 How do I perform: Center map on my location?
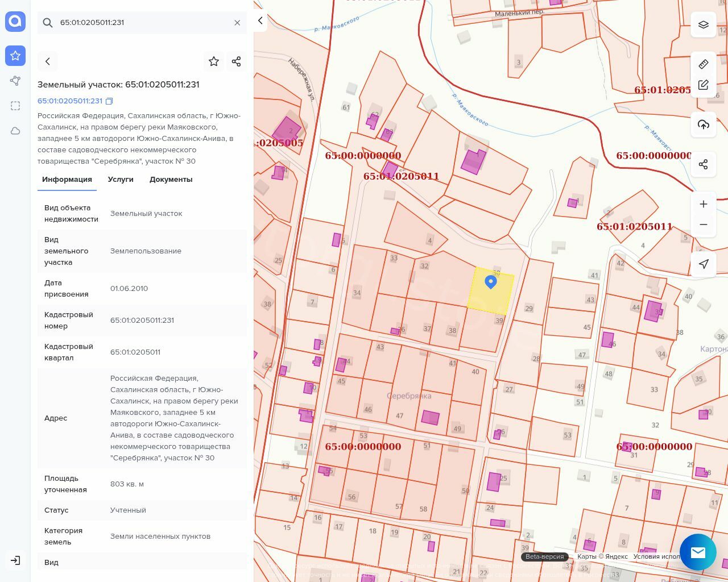pyautogui.click(x=704, y=264)
